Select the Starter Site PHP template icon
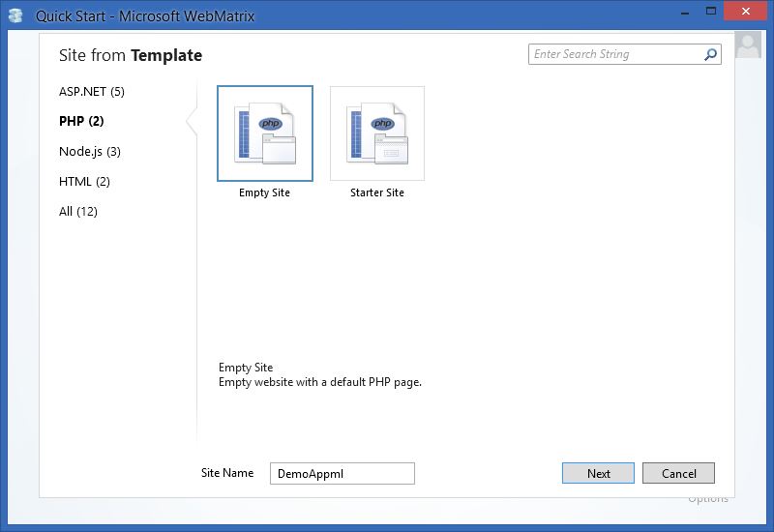Viewport: 774px width, 532px height. point(377,133)
